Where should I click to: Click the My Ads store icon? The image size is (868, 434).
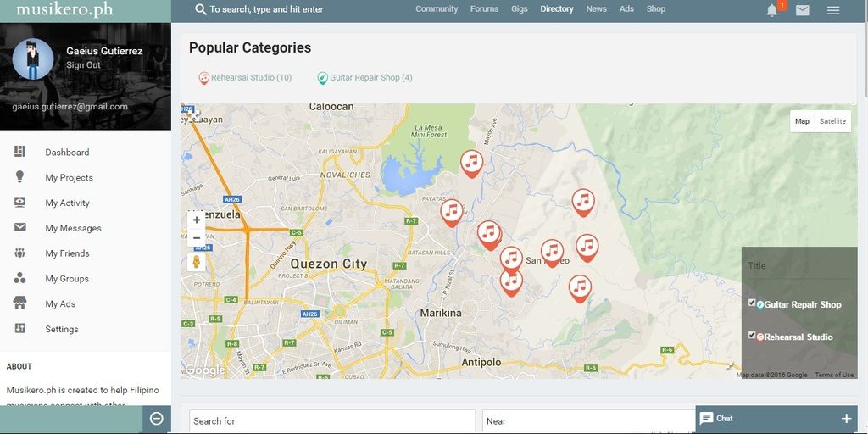pyautogui.click(x=20, y=303)
